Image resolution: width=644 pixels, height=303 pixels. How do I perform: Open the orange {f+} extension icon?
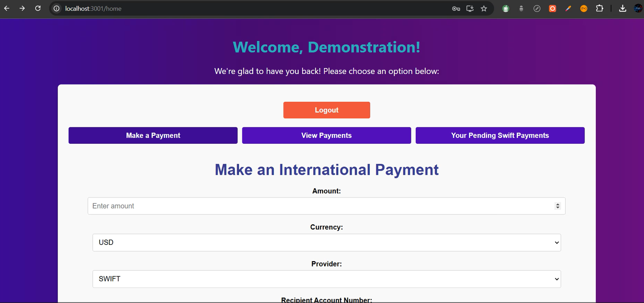(584, 8)
